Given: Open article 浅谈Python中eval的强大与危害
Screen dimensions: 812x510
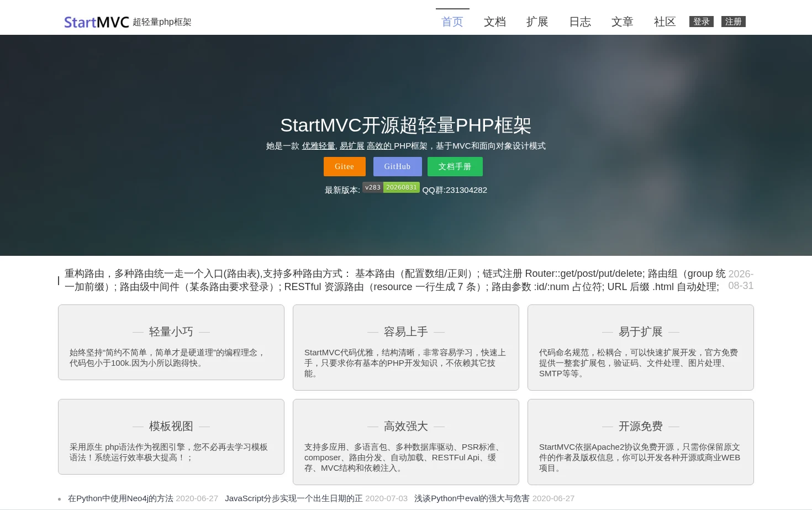Looking at the screenshot, I should 472,498.
